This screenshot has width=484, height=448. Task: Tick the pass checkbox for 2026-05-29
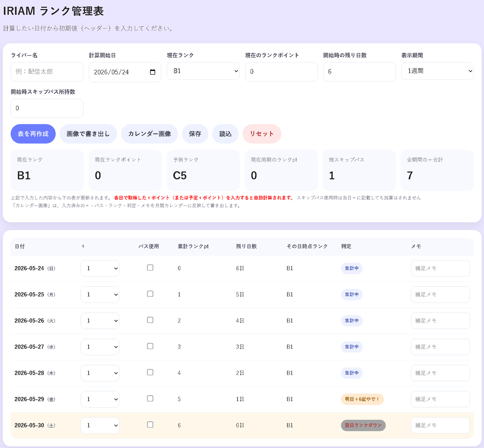coord(150,399)
